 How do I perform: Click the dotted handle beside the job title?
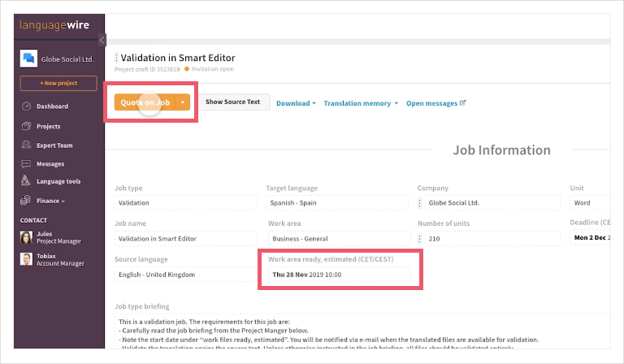click(116, 58)
